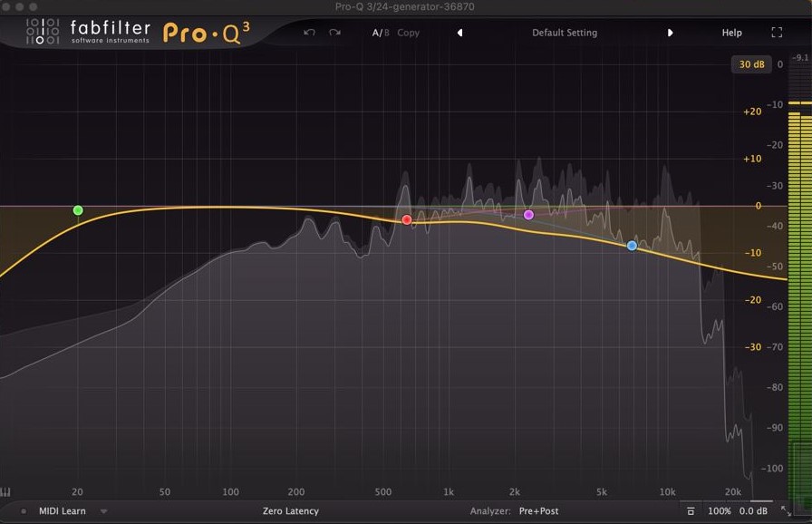Click the 10k frequency label
This screenshot has height=524, width=812.
click(x=667, y=492)
